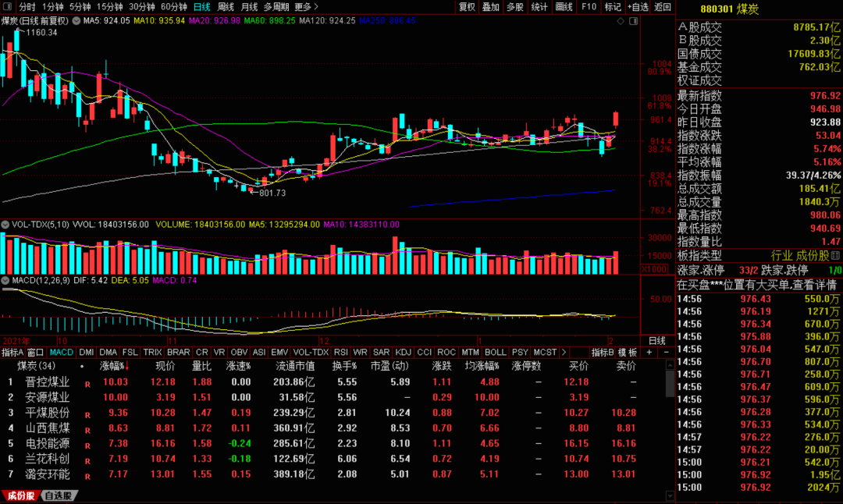Screen dimensions: 843x504
Task: Click the 窗口 window button
Action: click(35, 353)
